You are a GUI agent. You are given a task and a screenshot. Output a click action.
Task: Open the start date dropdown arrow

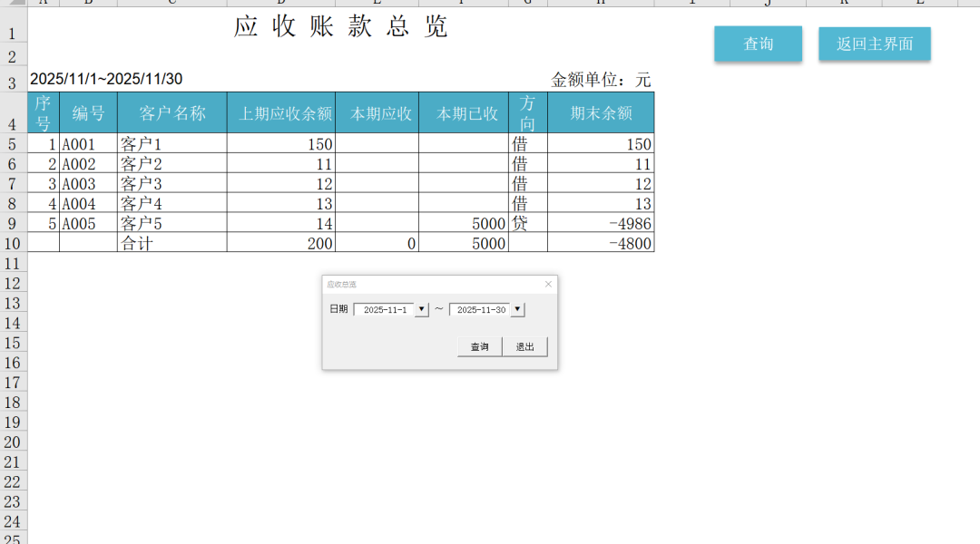pos(421,309)
